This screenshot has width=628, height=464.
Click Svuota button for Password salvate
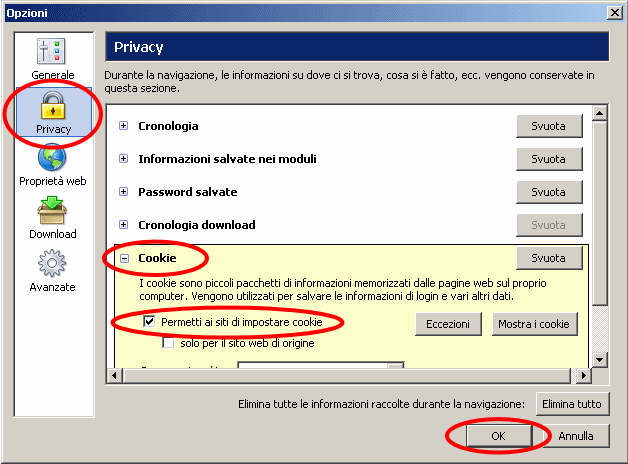548,192
